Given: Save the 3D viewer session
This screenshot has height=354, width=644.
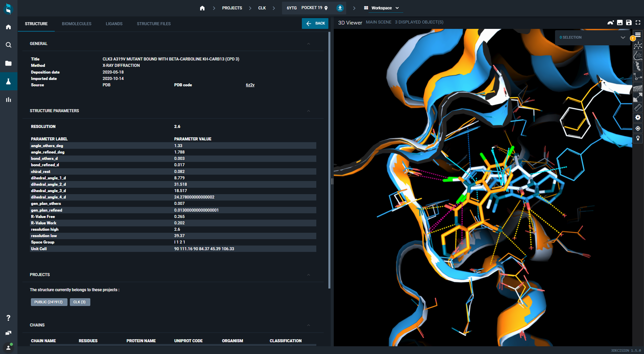Looking at the screenshot, I should click(x=629, y=23).
